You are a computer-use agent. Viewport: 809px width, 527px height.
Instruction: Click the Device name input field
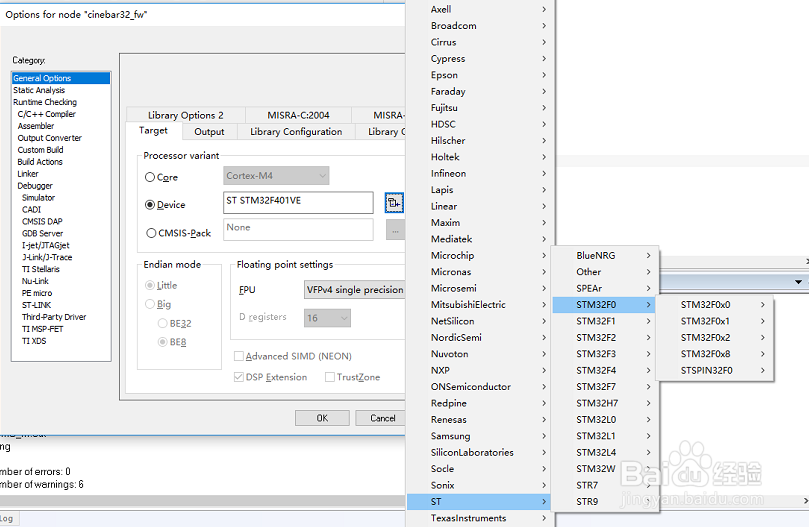tap(298, 202)
